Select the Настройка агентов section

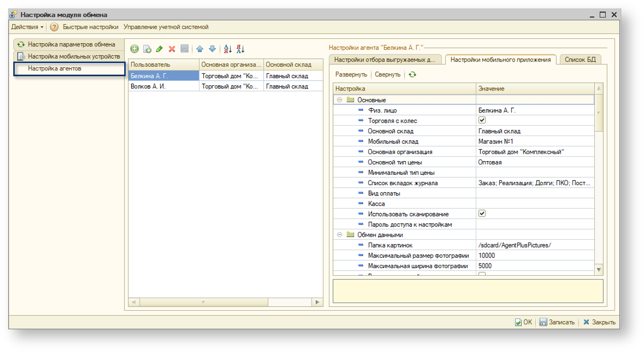coord(69,69)
